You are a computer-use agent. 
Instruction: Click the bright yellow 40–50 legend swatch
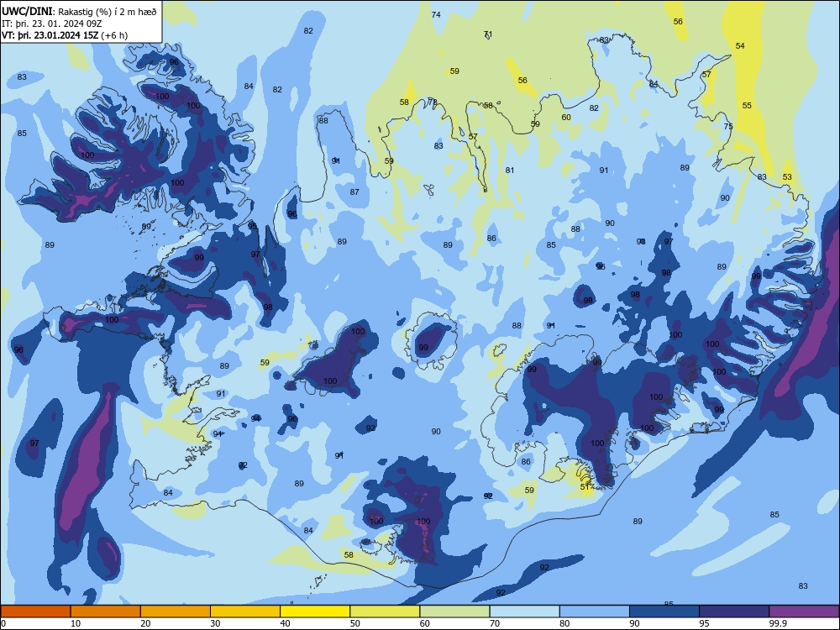315,612
